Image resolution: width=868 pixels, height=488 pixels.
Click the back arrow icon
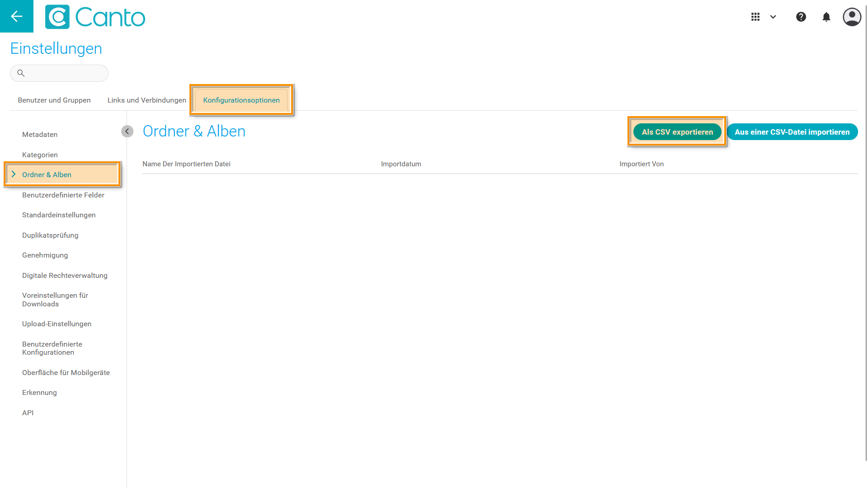pos(17,16)
